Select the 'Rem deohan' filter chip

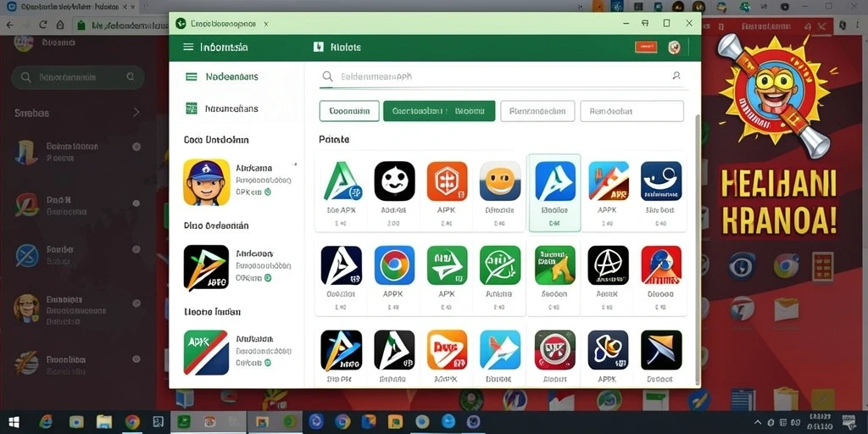coord(632,111)
